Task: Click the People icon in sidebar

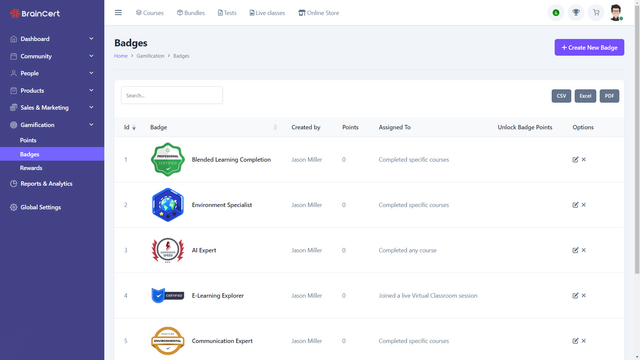Action: click(13, 73)
